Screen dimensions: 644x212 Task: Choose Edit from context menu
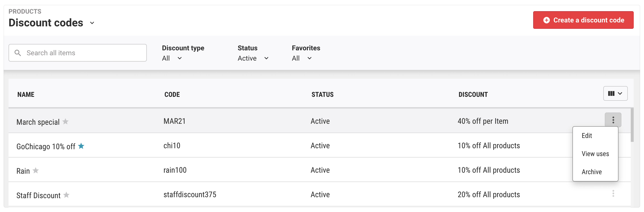point(587,136)
